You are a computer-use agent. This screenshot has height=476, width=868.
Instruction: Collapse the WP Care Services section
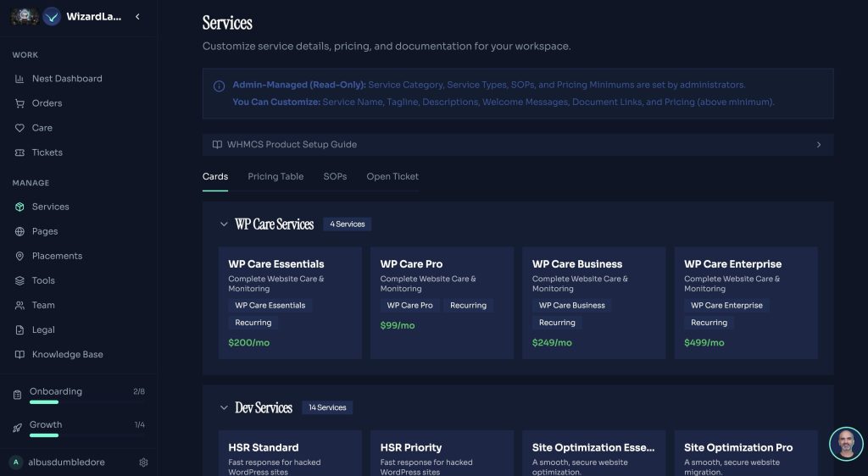click(224, 224)
